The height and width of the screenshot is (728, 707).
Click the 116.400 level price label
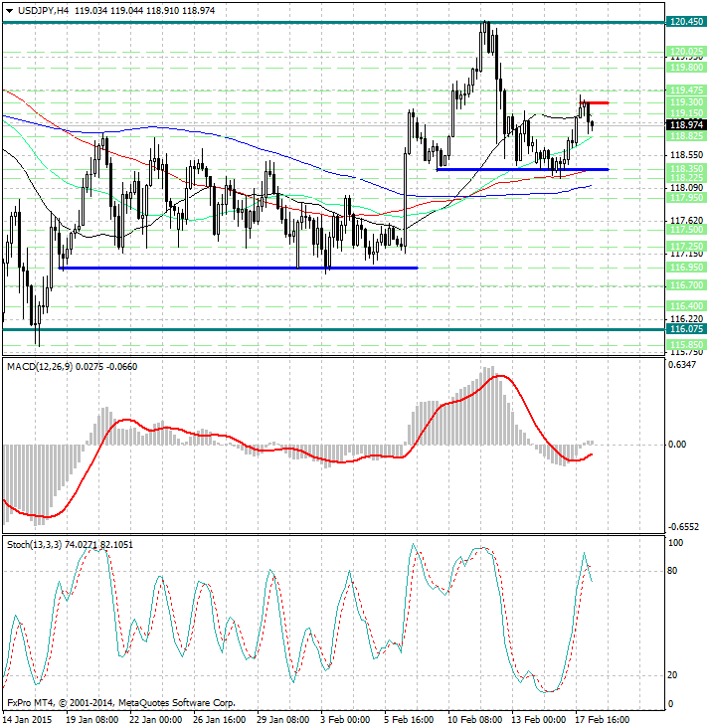(x=686, y=306)
